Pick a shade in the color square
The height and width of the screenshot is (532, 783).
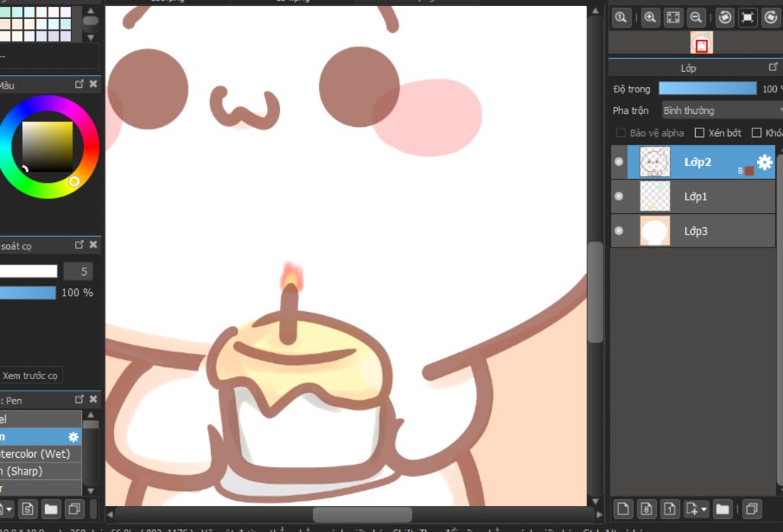(x=47, y=147)
